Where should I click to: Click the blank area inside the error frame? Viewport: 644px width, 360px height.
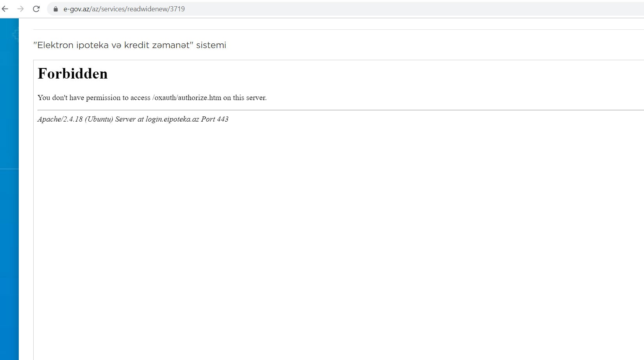pyautogui.click(x=313, y=235)
